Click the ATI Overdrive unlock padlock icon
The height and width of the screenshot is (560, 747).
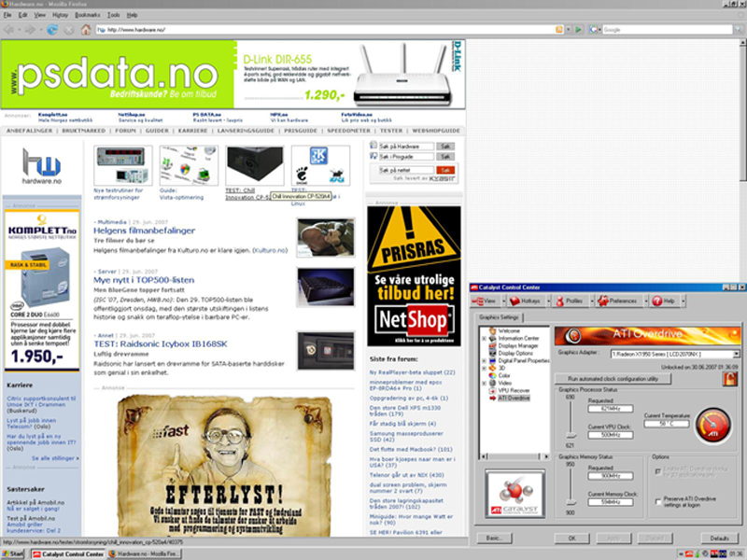[x=729, y=379]
